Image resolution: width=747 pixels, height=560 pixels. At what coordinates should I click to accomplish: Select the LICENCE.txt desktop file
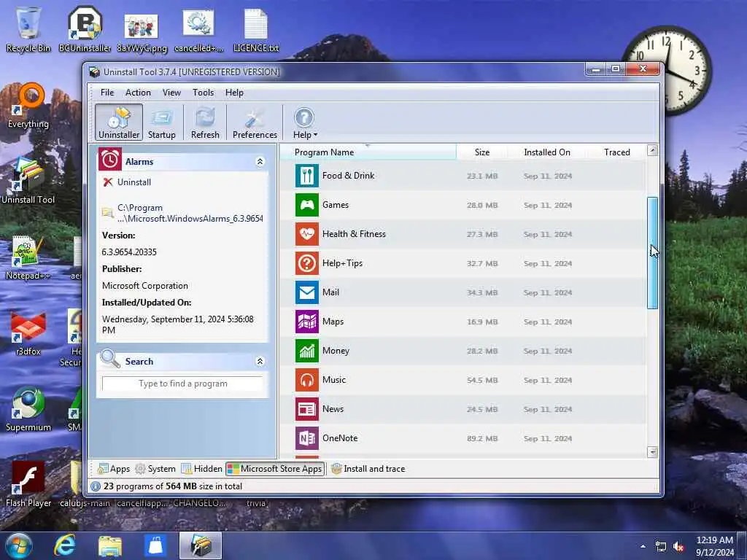(x=256, y=30)
